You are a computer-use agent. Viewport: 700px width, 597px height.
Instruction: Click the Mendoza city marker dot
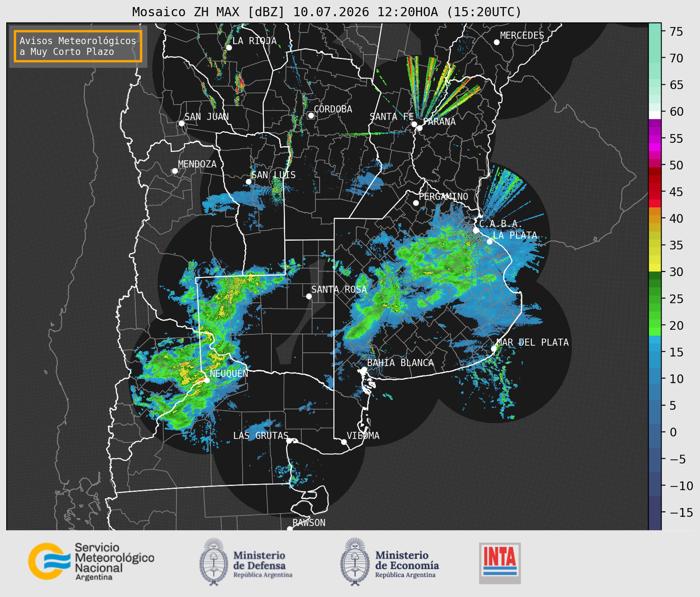tap(175, 171)
